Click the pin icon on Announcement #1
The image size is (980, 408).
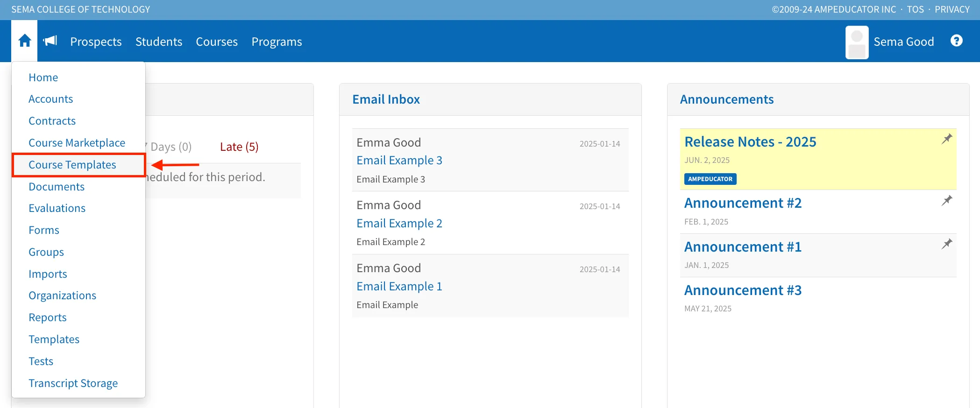(x=946, y=244)
